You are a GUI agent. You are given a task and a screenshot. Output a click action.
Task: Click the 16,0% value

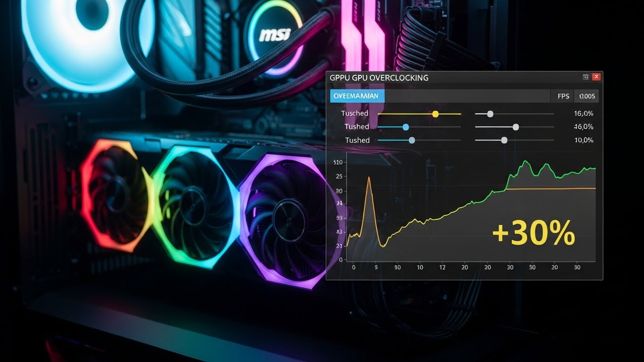[584, 114]
